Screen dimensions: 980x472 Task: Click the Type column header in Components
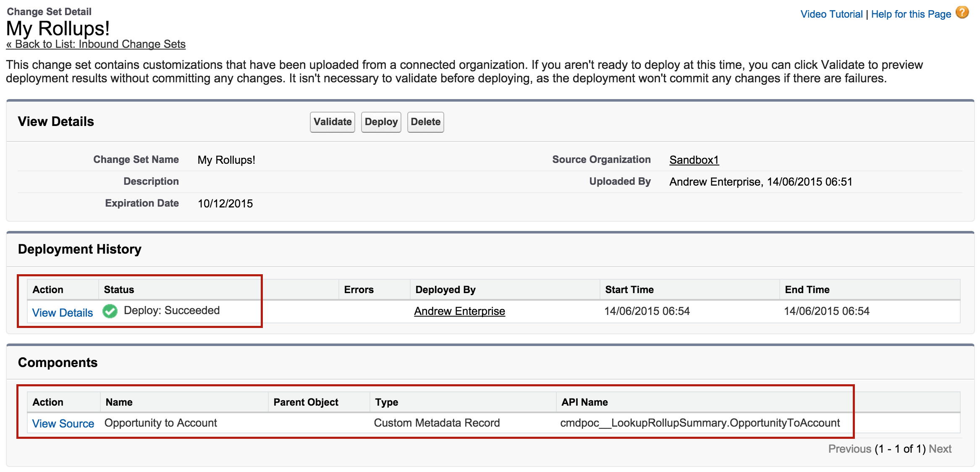tap(386, 402)
